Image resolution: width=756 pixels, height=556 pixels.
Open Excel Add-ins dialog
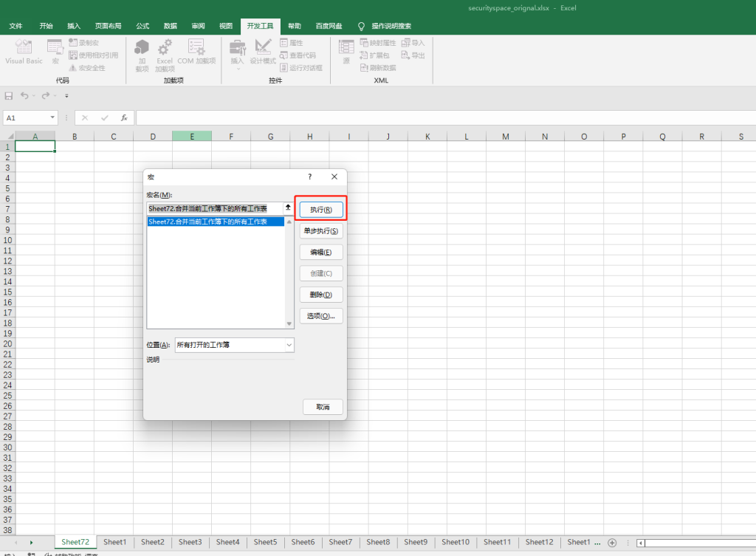coord(165,55)
